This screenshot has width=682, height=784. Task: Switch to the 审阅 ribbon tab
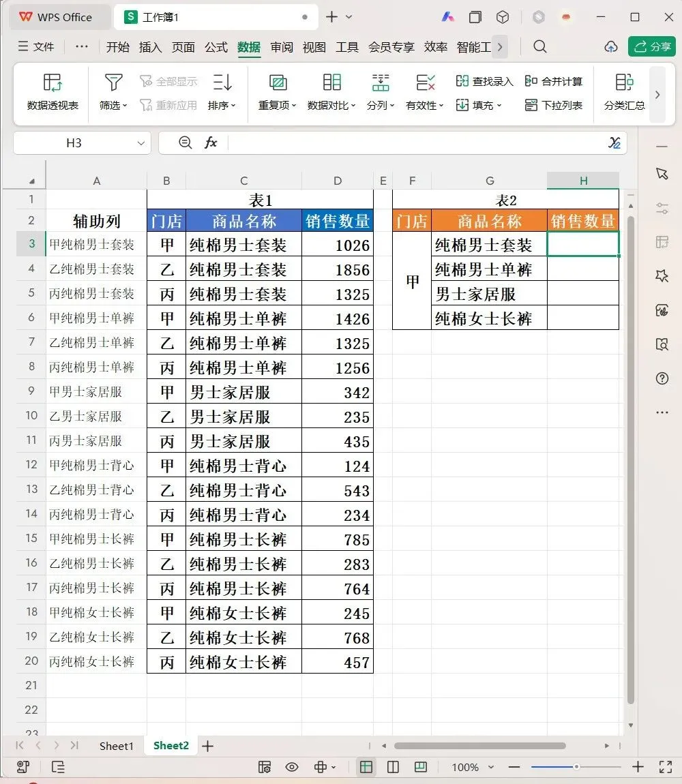tap(282, 47)
